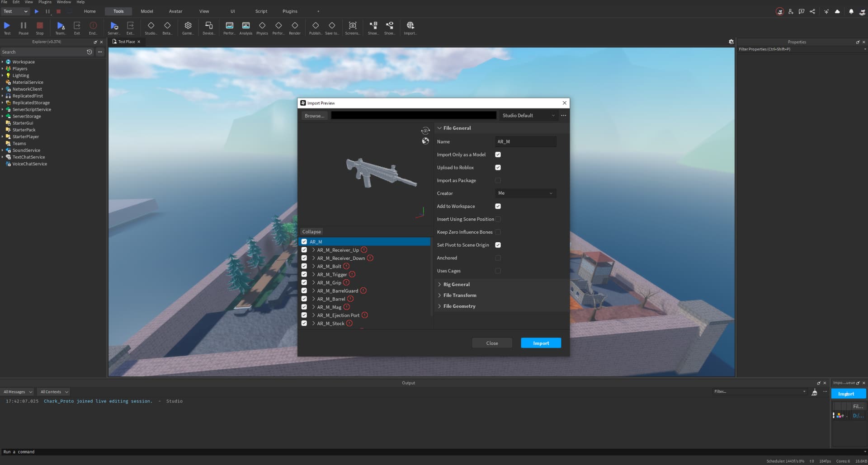The image size is (868, 465).
Task: Uncheck AR_M_Bolt in the import tree
Action: pyautogui.click(x=304, y=266)
